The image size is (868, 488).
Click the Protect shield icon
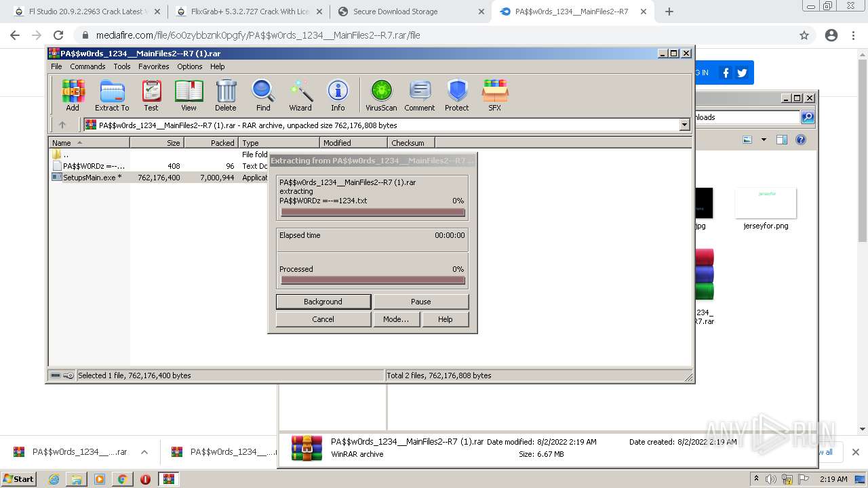coord(457,95)
